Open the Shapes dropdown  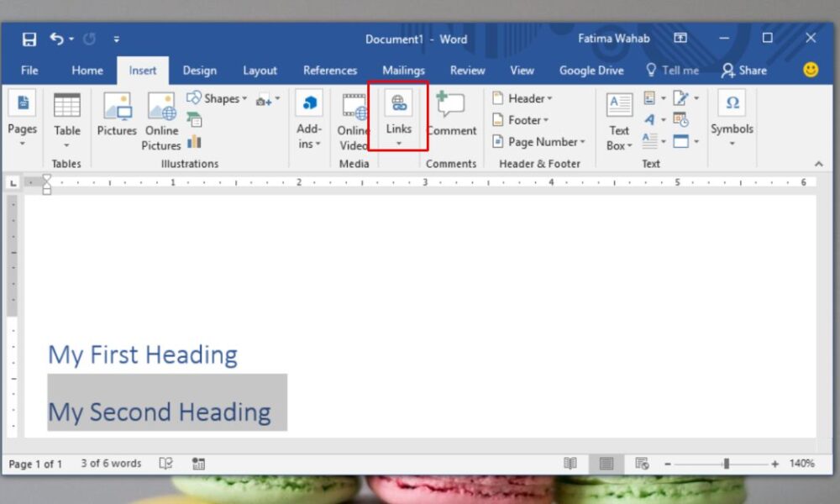217,97
